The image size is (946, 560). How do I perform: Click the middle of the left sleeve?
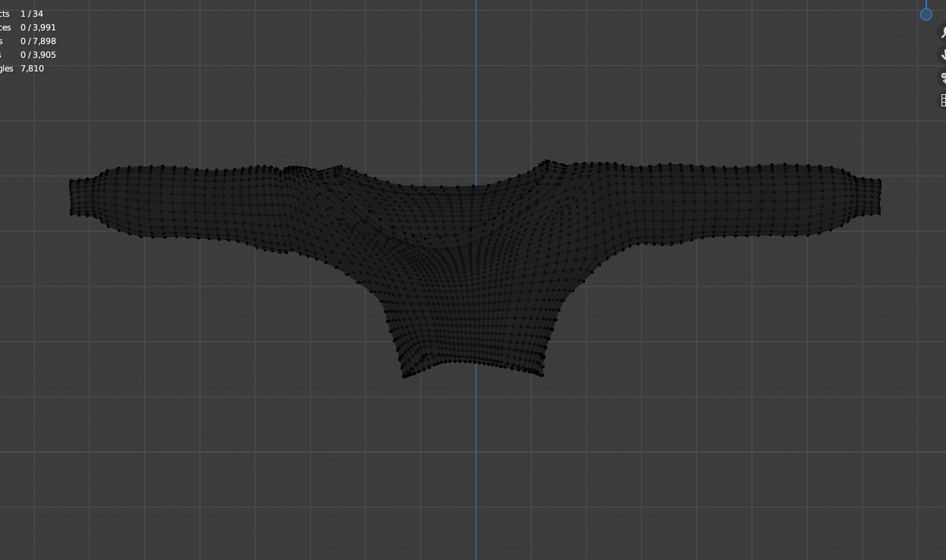click(x=190, y=203)
